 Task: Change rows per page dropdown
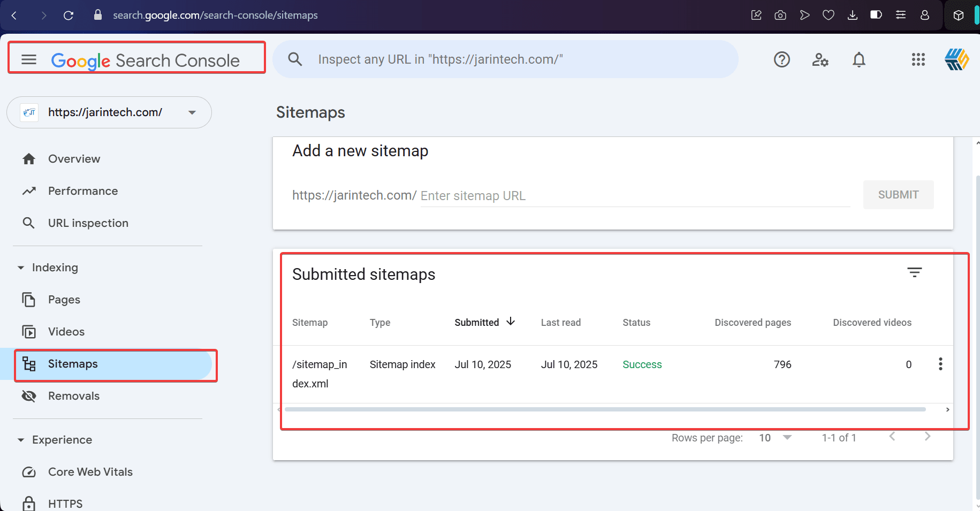(774, 438)
